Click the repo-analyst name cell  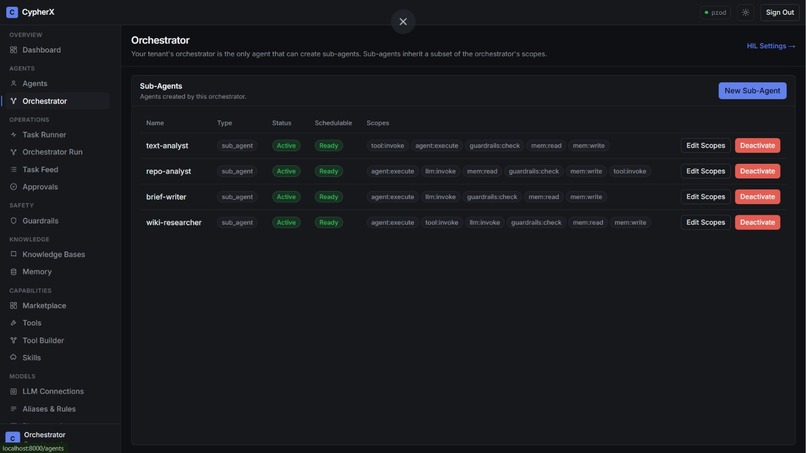tap(169, 171)
